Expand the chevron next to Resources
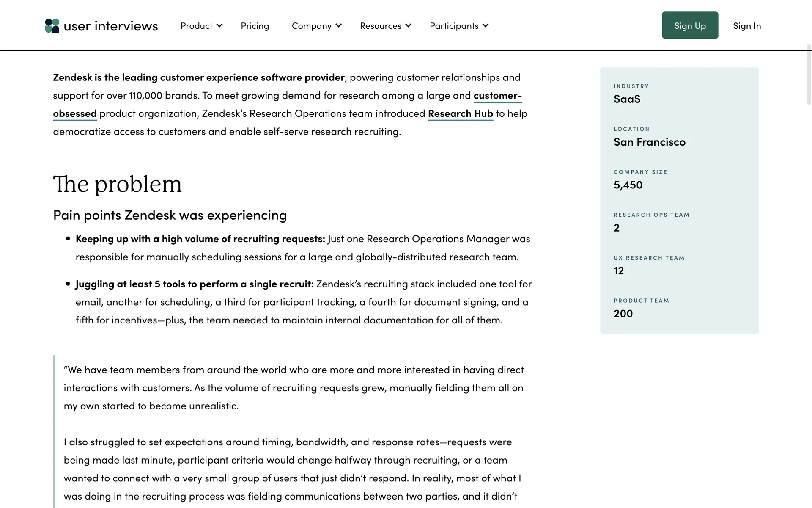812x508 pixels. coord(409,25)
